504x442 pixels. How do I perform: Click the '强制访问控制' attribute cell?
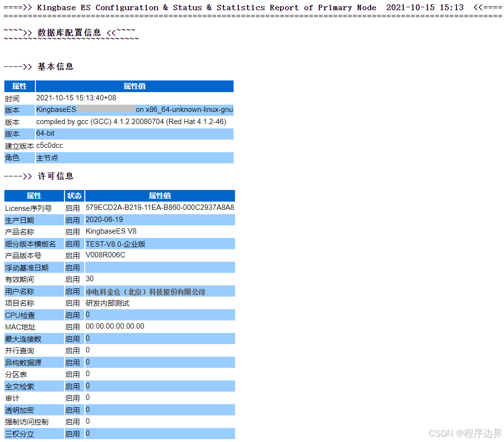point(34,422)
